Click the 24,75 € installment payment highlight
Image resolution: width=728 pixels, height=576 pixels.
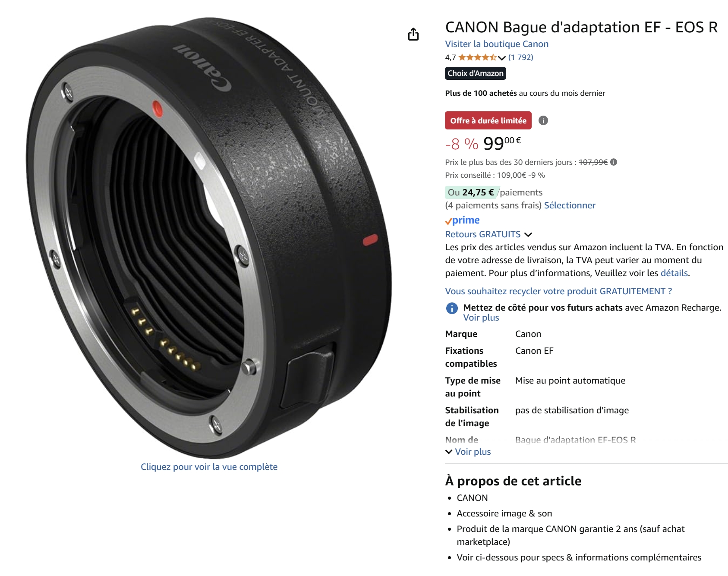(471, 192)
